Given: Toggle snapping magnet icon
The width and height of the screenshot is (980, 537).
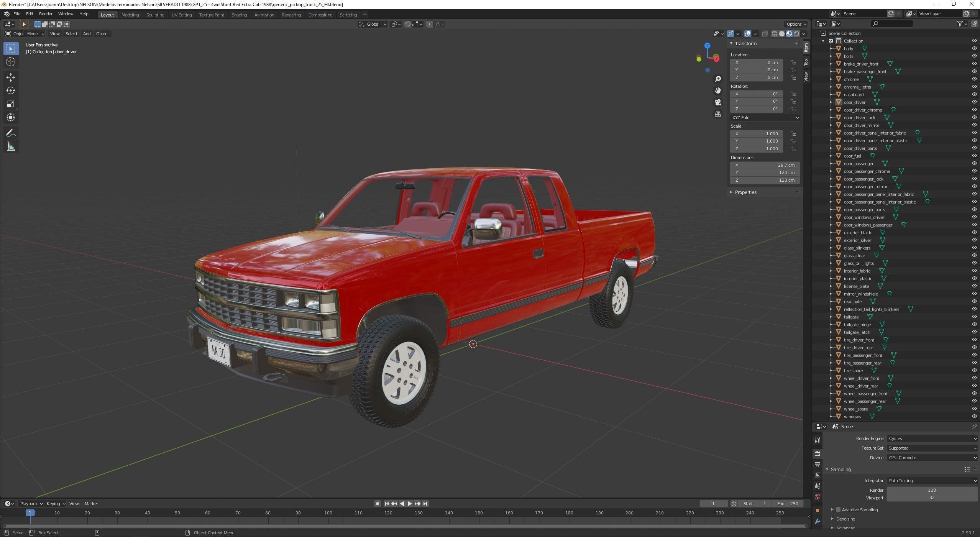Looking at the screenshot, I should tap(408, 24).
